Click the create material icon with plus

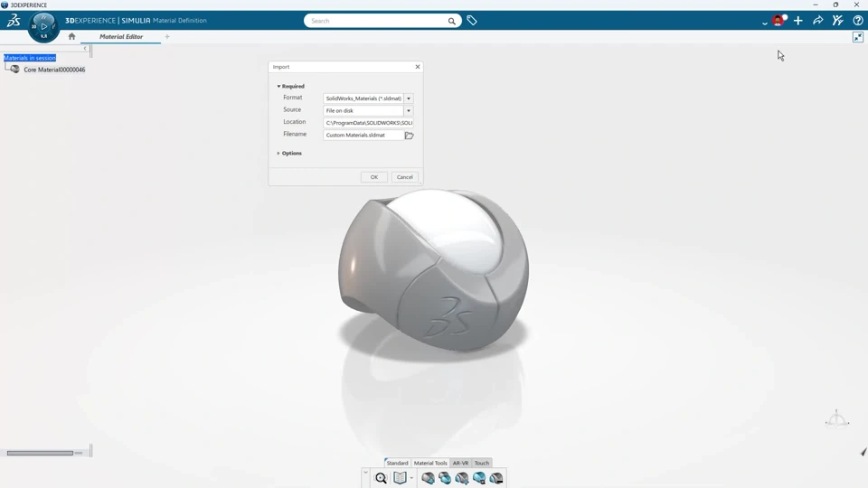click(428, 477)
